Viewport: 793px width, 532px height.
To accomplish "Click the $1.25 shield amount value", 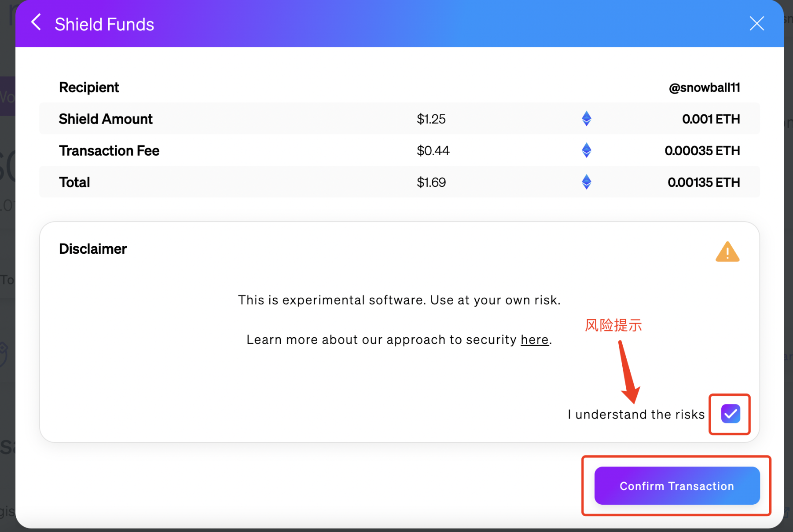I will click(431, 119).
